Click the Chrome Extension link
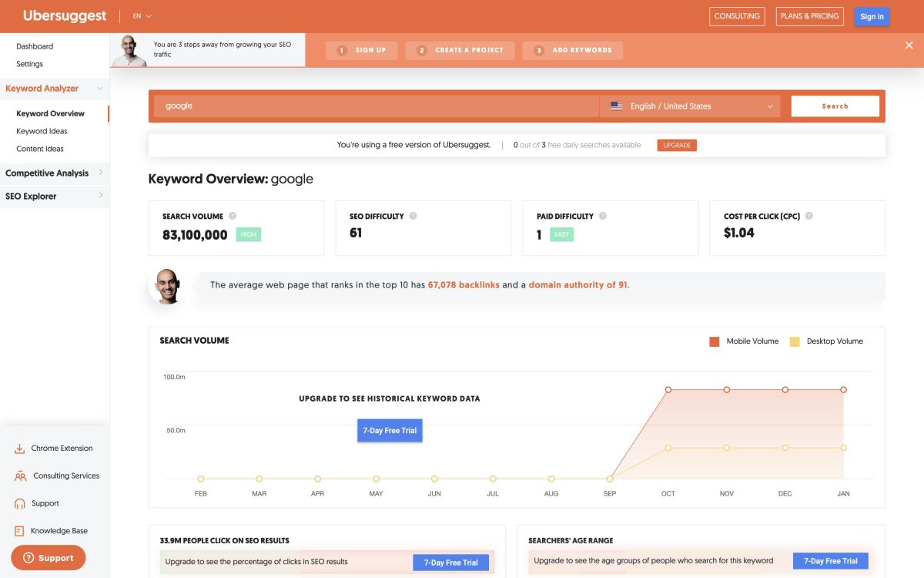This screenshot has height=578, width=924. point(62,449)
